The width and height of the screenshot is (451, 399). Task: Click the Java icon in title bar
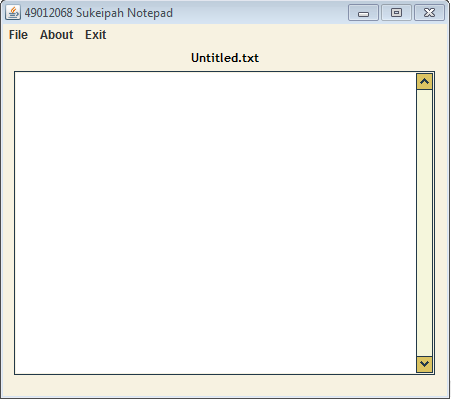coord(13,13)
